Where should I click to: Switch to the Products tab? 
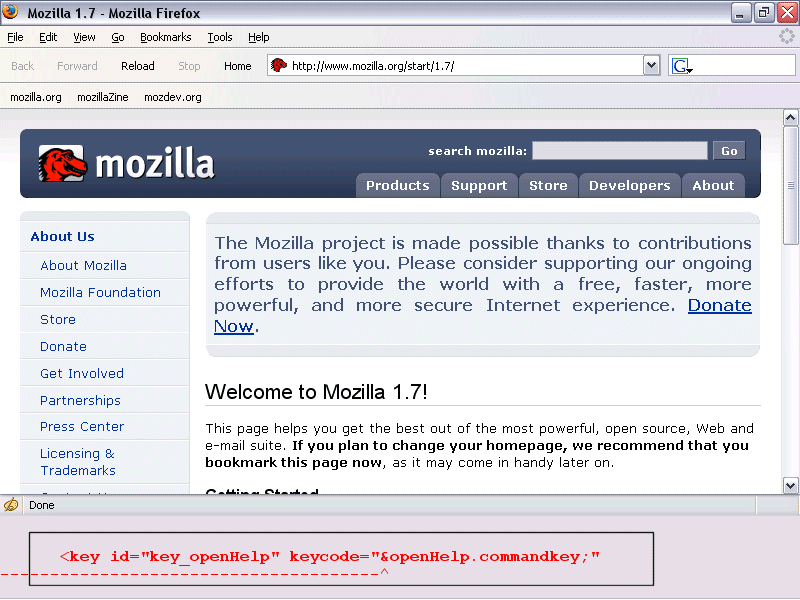point(397,185)
